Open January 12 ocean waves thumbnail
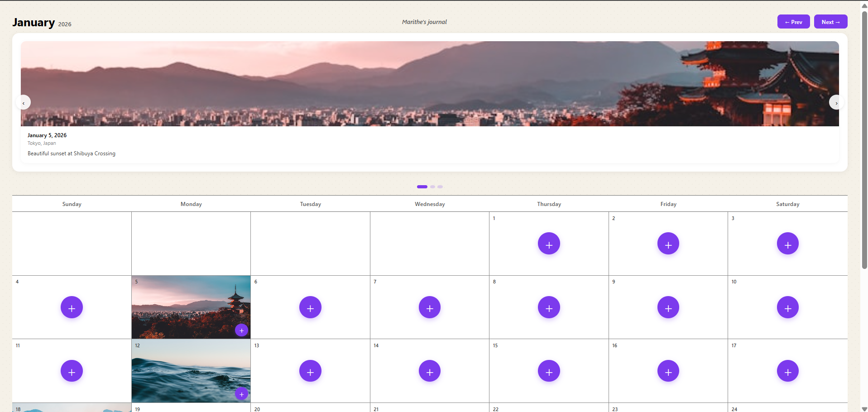The image size is (868, 412). tap(191, 371)
